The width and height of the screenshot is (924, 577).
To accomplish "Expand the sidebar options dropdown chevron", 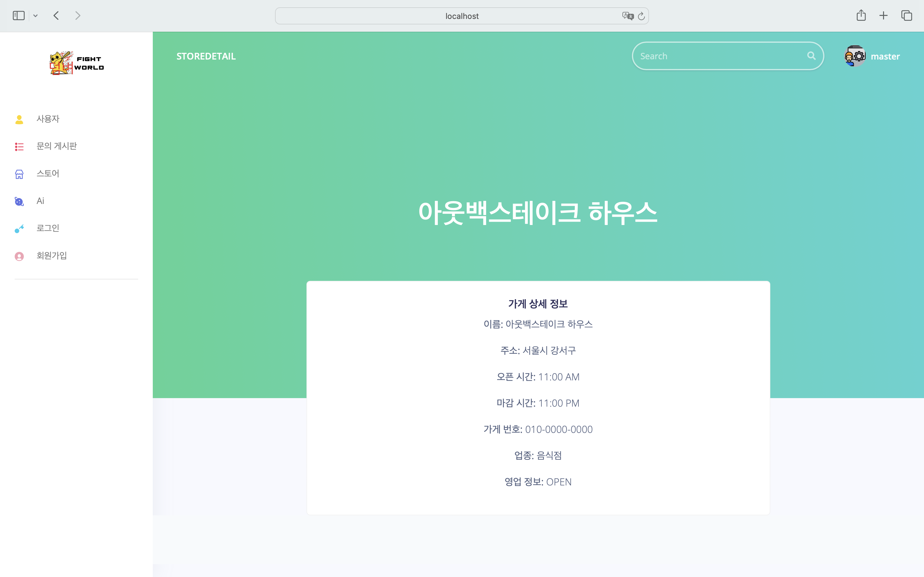I will (35, 16).
